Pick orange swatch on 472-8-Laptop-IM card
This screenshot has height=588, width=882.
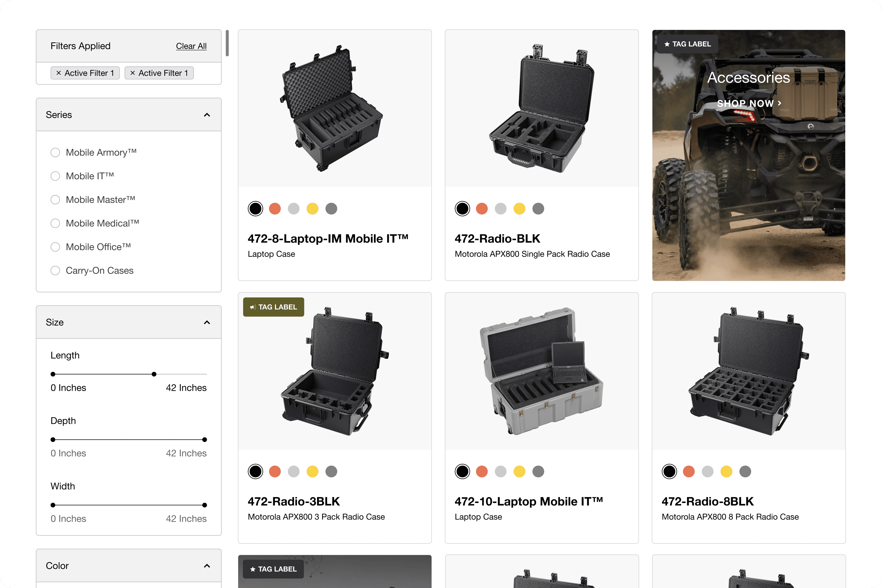pos(275,209)
